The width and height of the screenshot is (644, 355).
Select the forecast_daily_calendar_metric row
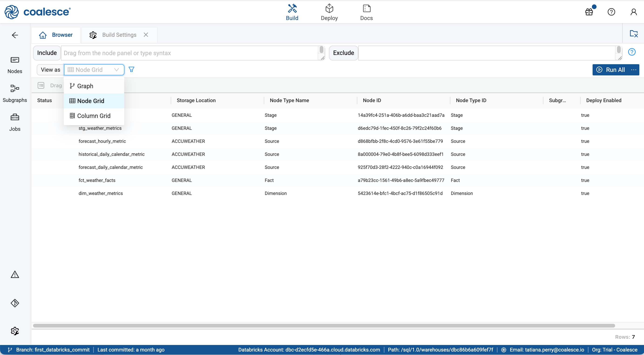coord(338,167)
